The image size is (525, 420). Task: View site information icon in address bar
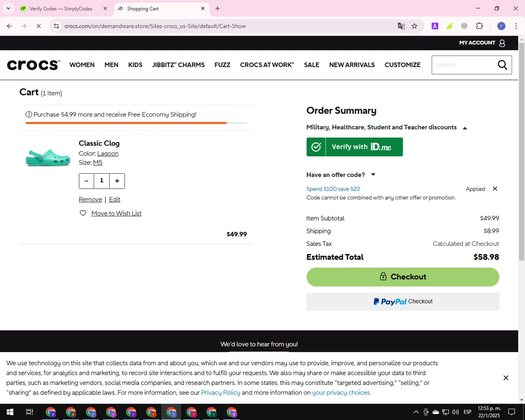pyautogui.click(x=56, y=26)
